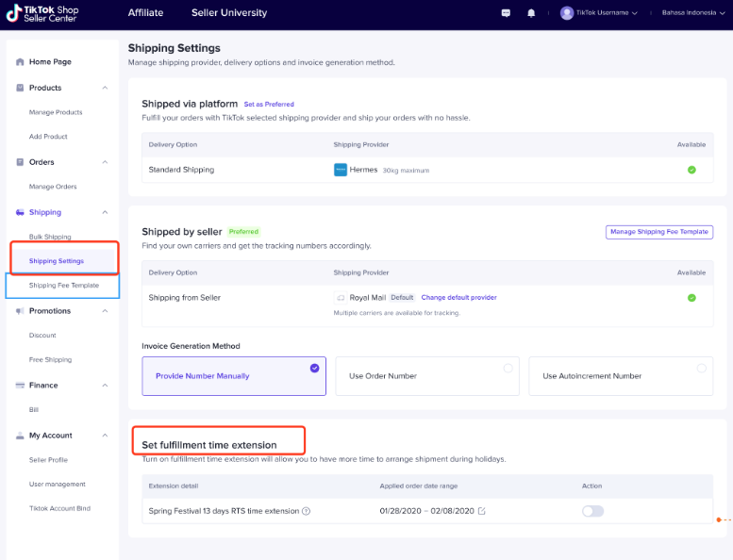Click the TikTok Shop Seller Center logo

coord(42,13)
